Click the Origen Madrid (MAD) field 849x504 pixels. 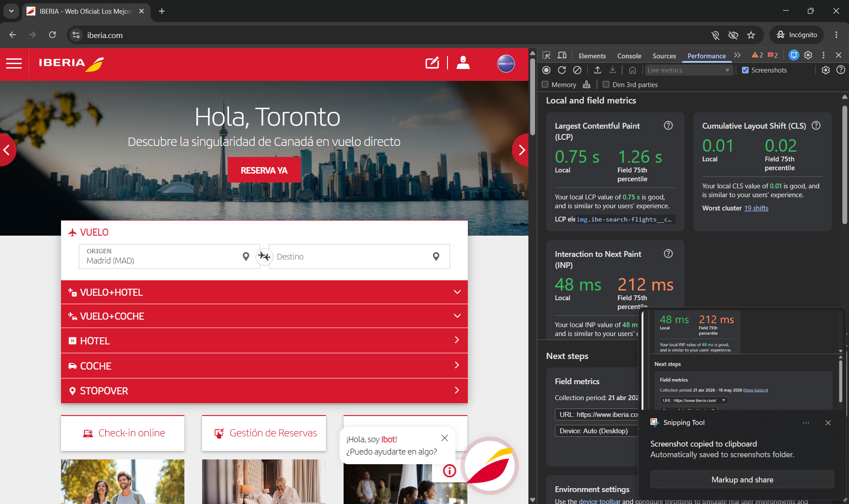tap(169, 256)
